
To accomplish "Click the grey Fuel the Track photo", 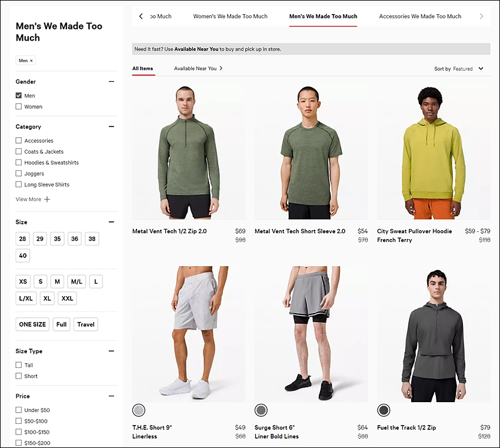I will point(434,334).
